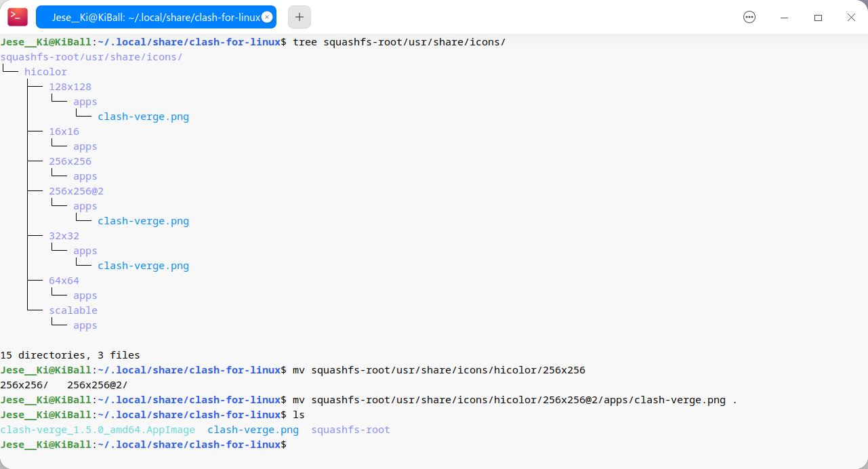Screen dimensions: 868x469
Task: Click the '15 directories, 3 files' summary line
Action: click(x=70, y=355)
